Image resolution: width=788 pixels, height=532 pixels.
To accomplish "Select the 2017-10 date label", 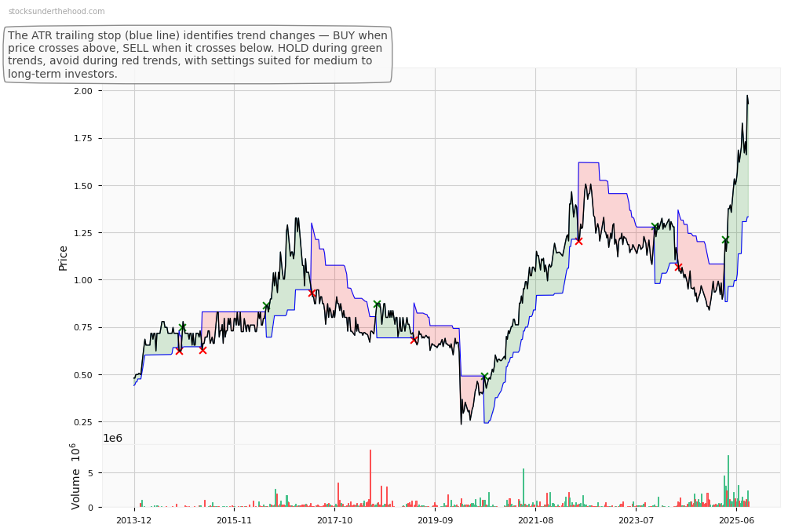I will click(334, 520).
